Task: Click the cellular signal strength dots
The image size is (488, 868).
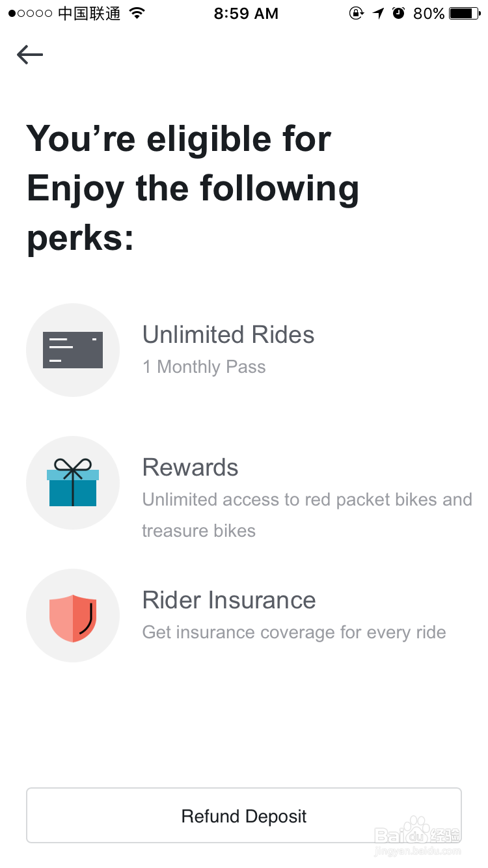Action: (30, 13)
